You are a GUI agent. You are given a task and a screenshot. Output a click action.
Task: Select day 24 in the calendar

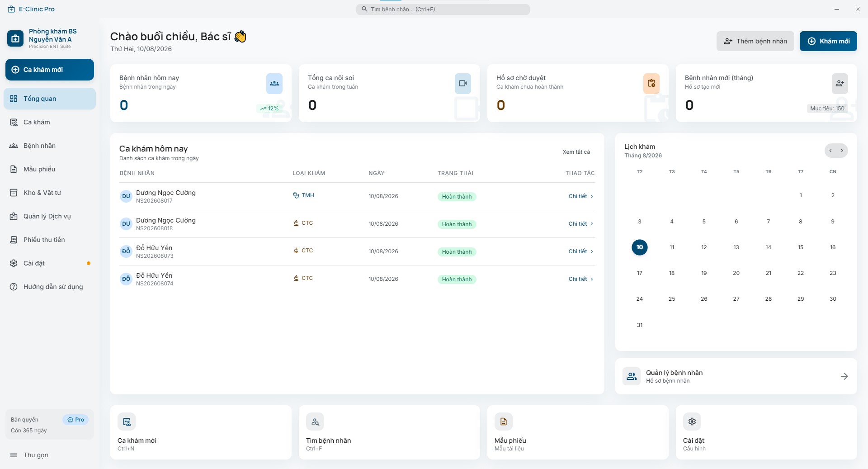(640, 299)
